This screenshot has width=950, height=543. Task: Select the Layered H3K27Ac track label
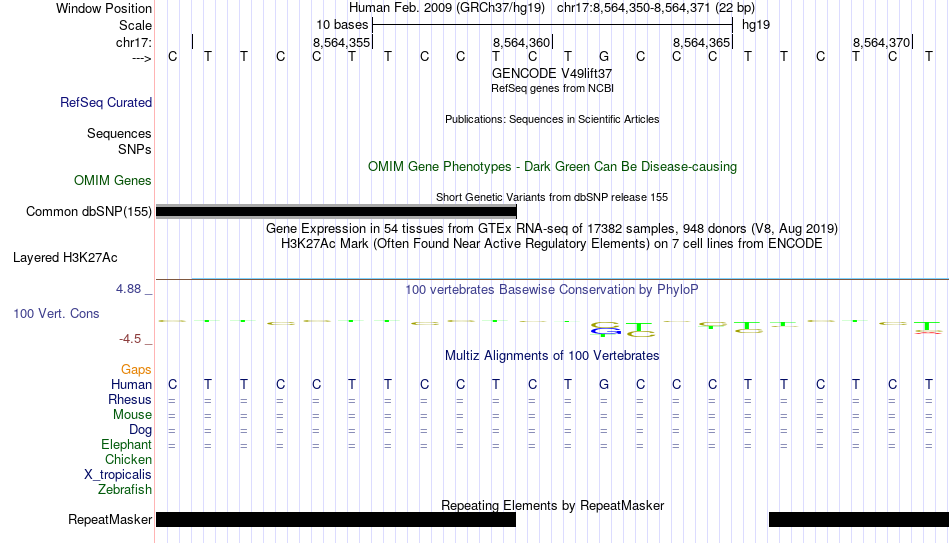65,258
